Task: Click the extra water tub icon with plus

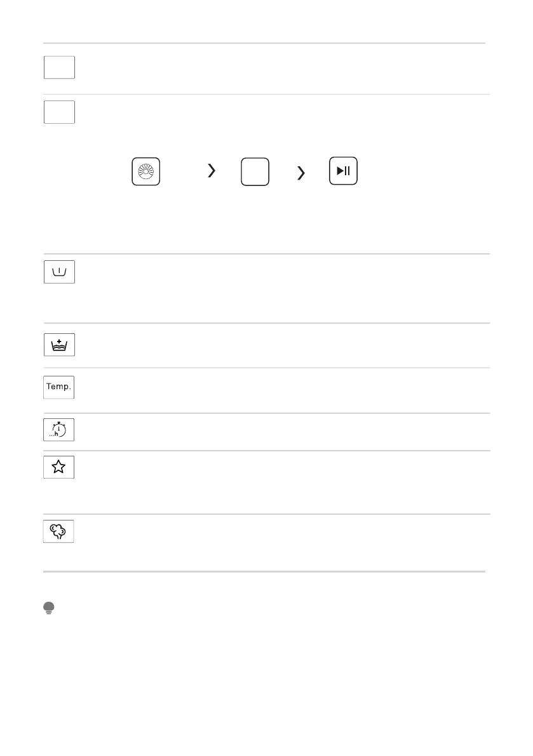Action: click(x=59, y=345)
